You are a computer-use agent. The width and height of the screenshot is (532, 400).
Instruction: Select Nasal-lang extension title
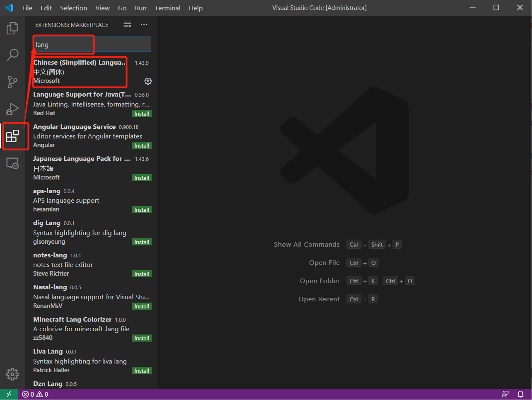pos(50,287)
